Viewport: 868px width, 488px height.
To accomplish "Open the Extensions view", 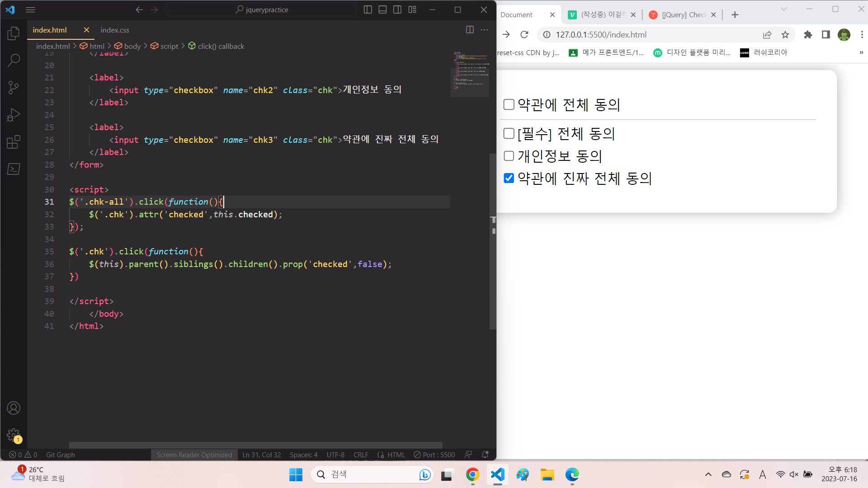I will coord(14,142).
